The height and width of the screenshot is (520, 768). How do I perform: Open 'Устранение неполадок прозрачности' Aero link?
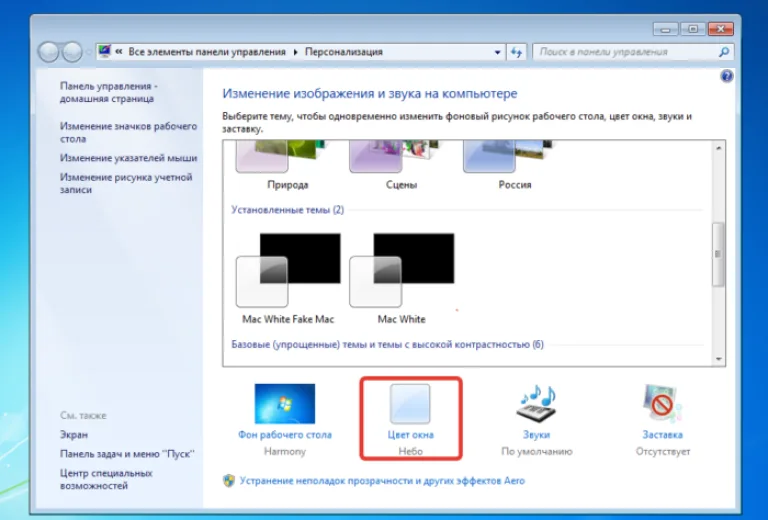382,481
